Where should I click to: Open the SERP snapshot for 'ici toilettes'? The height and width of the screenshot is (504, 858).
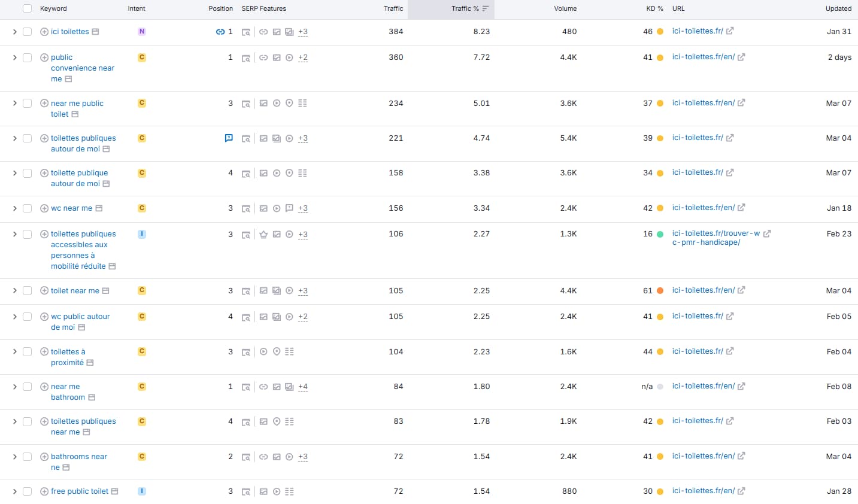pos(246,31)
